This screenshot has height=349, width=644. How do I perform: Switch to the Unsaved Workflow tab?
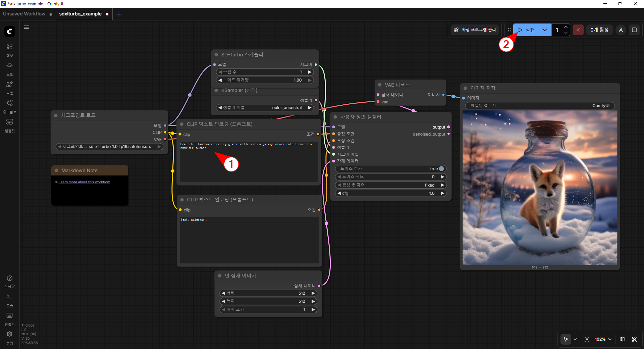(24, 14)
